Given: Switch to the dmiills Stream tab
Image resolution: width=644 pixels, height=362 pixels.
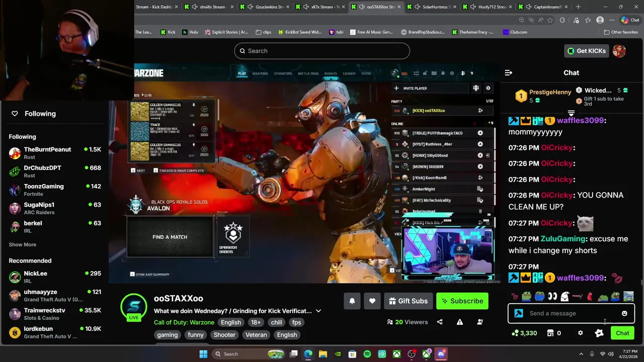Looking at the screenshot, I should point(209,7).
